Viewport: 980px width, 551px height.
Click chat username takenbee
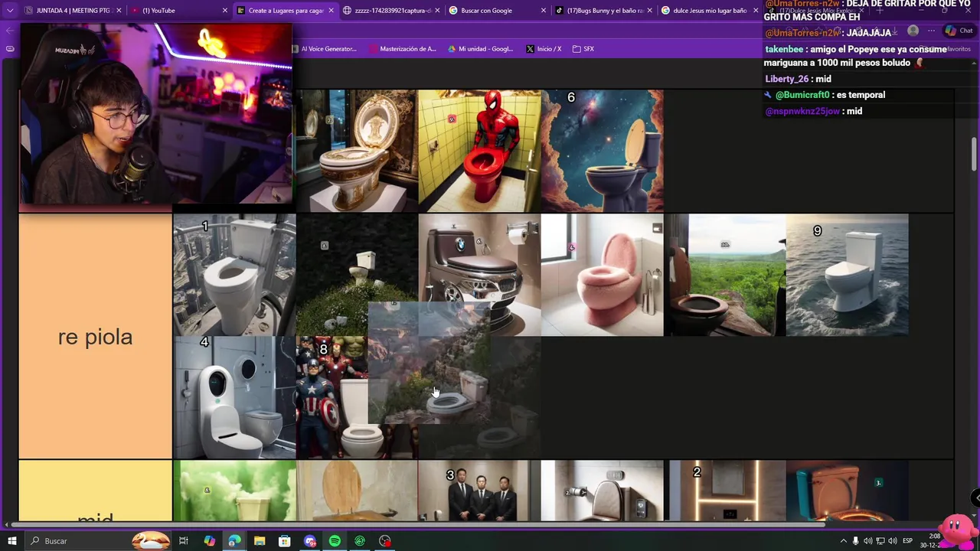point(784,49)
